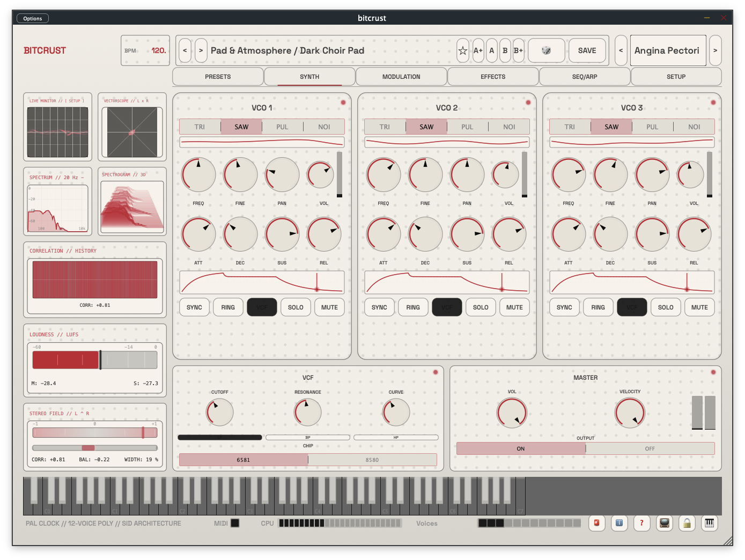
Task: Open the MODULATION tab
Action: 401,77
